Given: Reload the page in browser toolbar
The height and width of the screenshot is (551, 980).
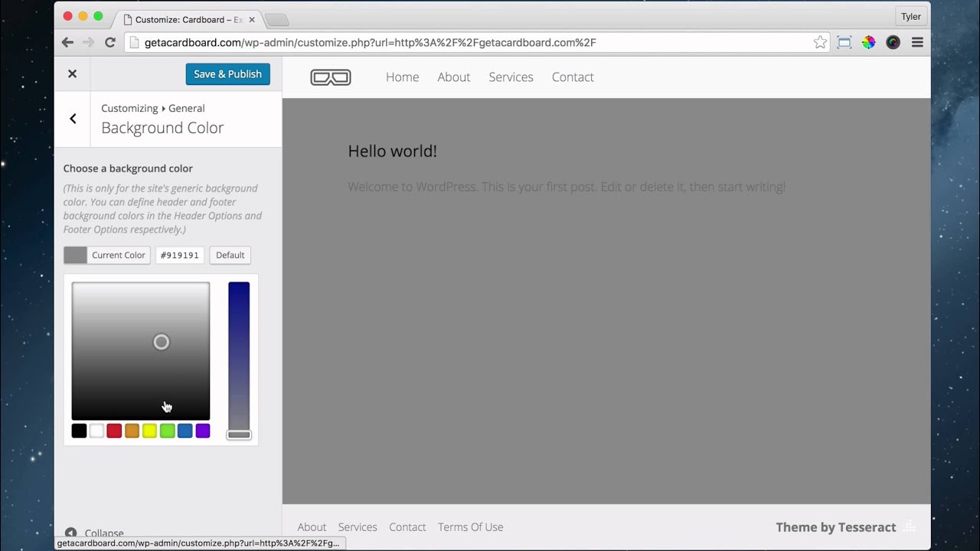Looking at the screenshot, I should [x=110, y=43].
